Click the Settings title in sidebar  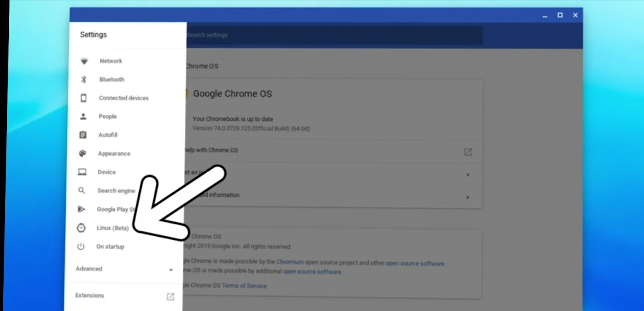(93, 35)
